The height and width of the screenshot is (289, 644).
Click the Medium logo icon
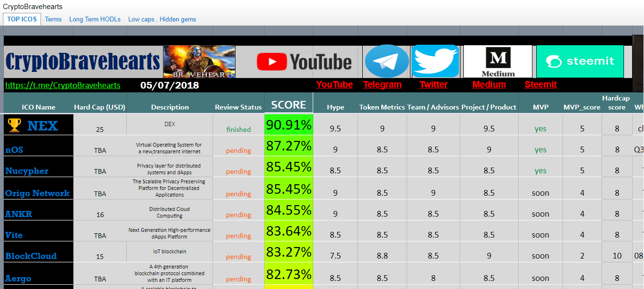[x=498, y=62]
